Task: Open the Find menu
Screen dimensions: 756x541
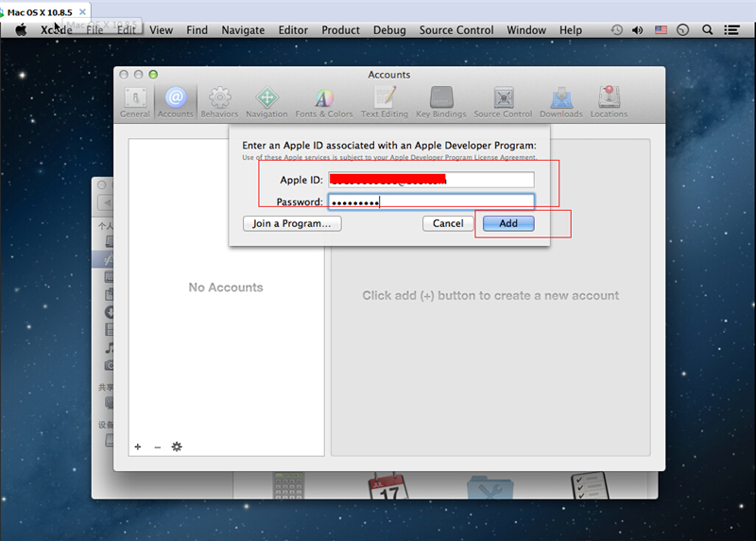Action: pos(198,30)
